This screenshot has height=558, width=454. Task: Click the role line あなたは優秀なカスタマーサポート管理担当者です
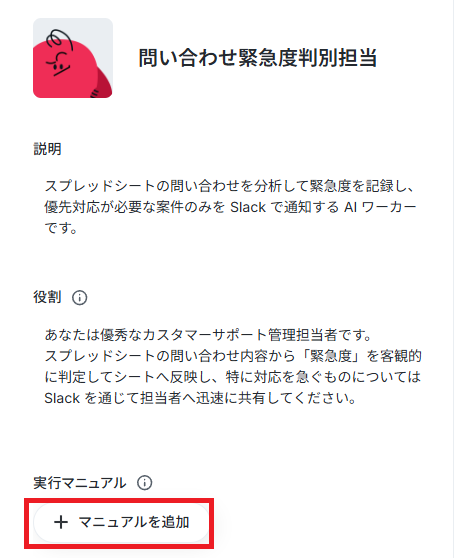(208, 335)
